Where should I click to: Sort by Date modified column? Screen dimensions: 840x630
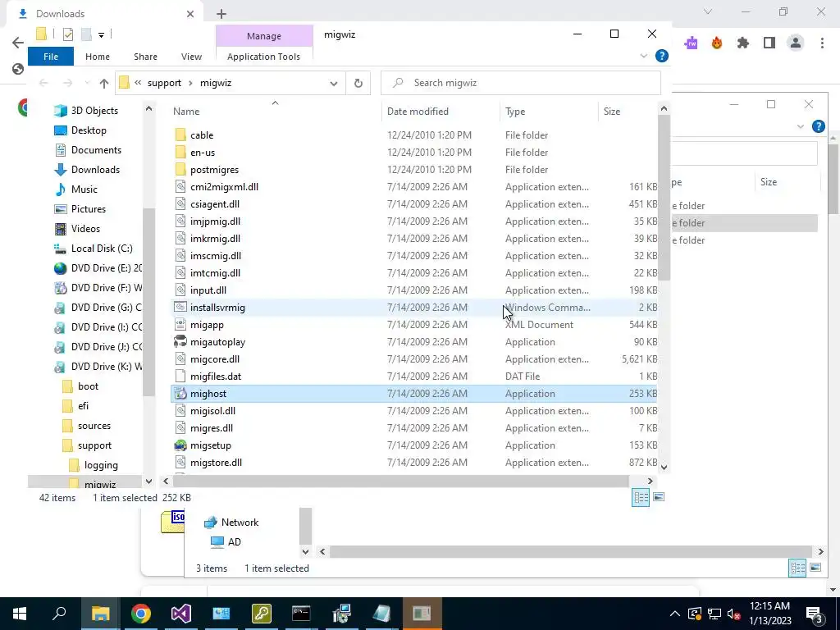(x=418, y=112)
